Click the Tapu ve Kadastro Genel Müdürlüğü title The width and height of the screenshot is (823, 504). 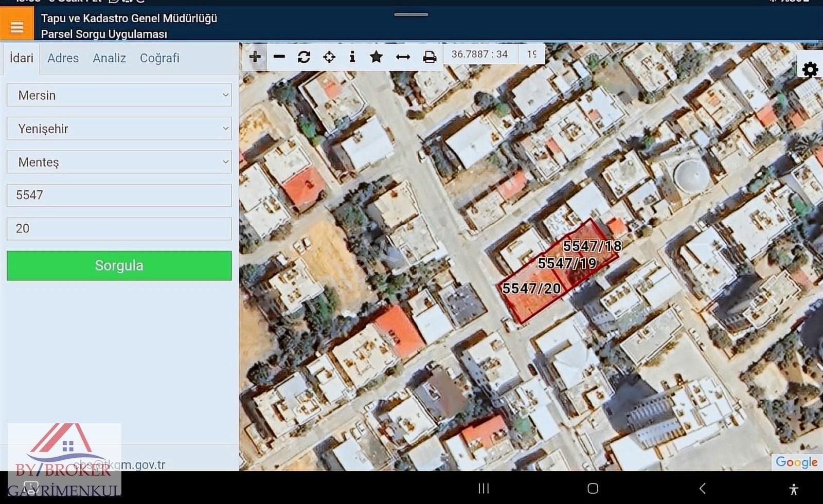[x=129, y=19]
